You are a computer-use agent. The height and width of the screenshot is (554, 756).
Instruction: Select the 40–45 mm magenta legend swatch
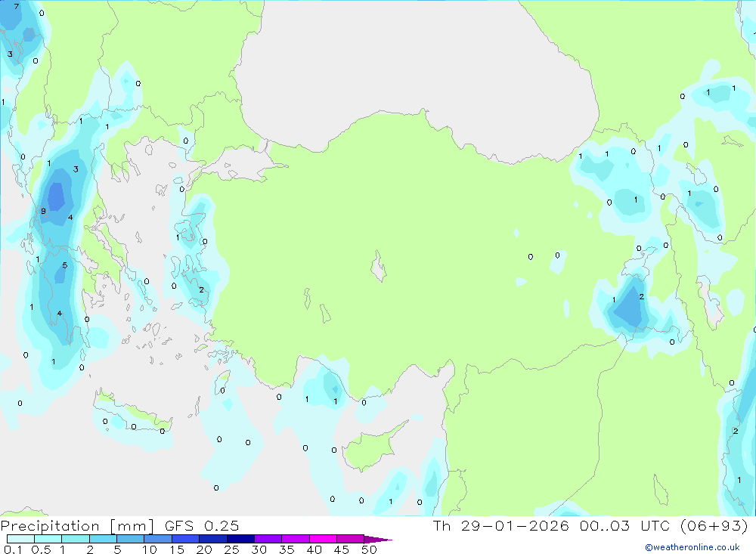(x=323, y=539)
